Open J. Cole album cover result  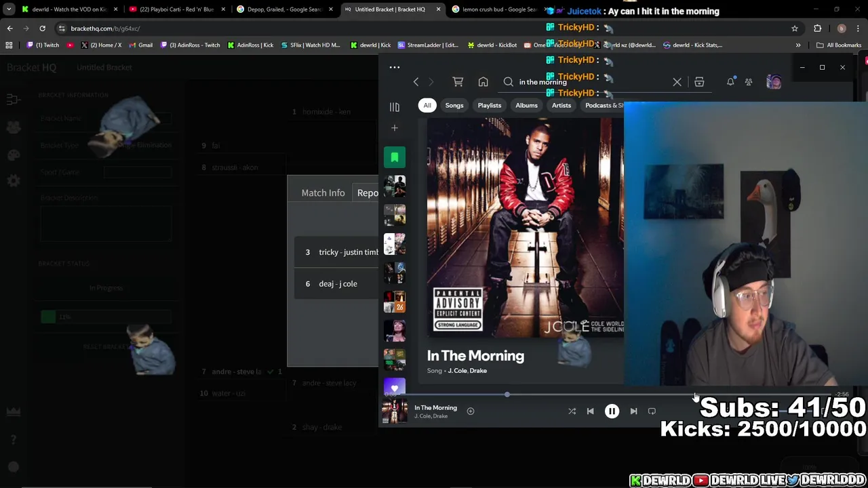(x=525, y=227)
